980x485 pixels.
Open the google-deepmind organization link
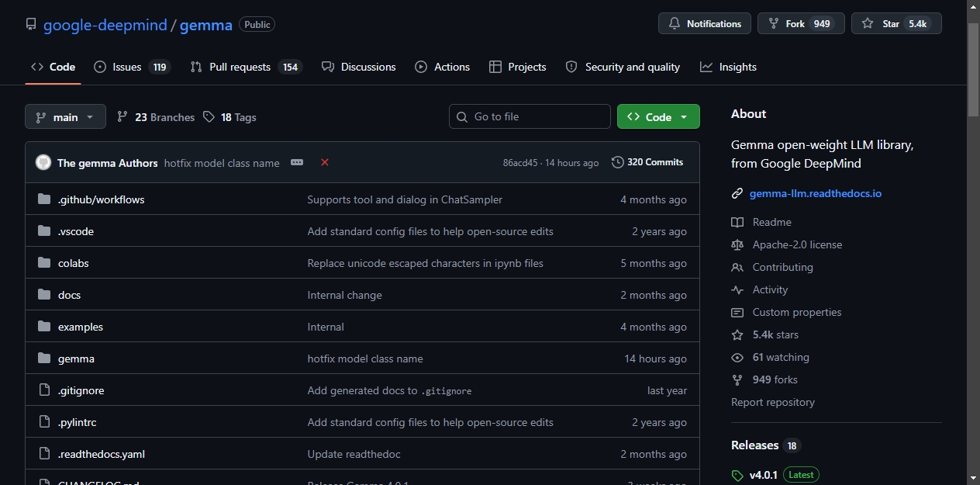click(x=105, y=25)
